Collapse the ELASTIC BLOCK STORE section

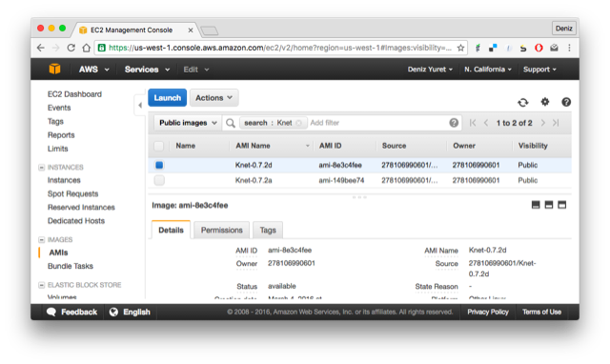pyautogui.click(x=41, y=285)
